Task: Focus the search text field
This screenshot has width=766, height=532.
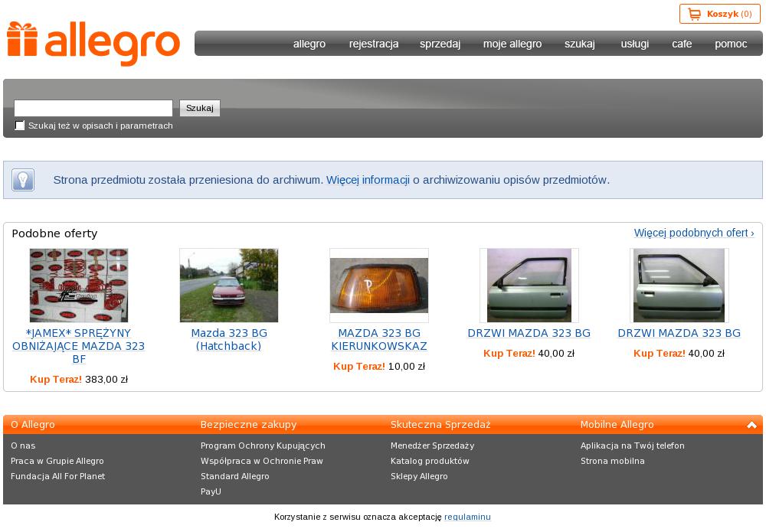Action: tap(93, 108)
